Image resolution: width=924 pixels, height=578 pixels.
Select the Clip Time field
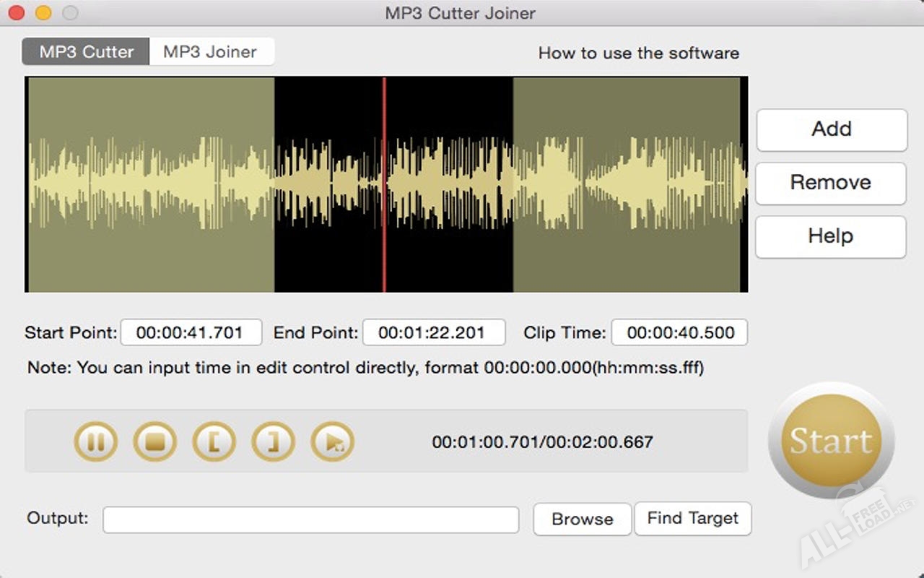(x=679, y=333)
